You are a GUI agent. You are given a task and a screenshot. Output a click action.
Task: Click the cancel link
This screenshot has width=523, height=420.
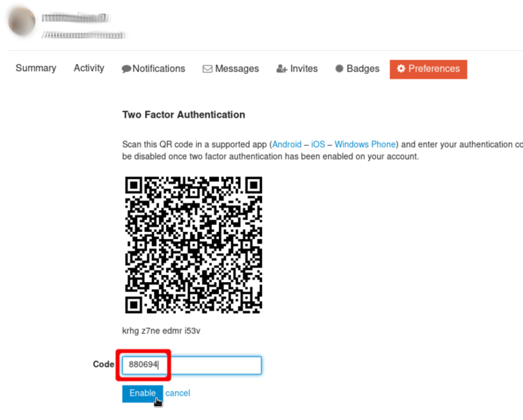point(178,394)
